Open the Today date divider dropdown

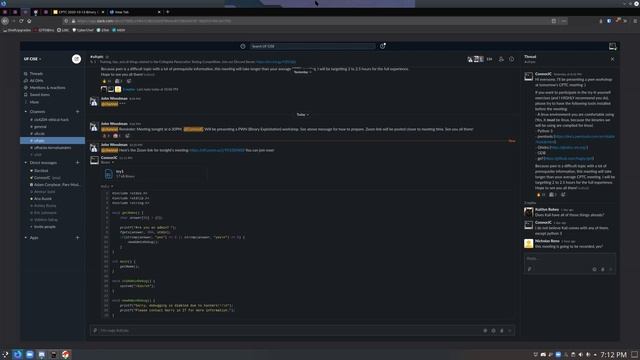pos(302,115)
